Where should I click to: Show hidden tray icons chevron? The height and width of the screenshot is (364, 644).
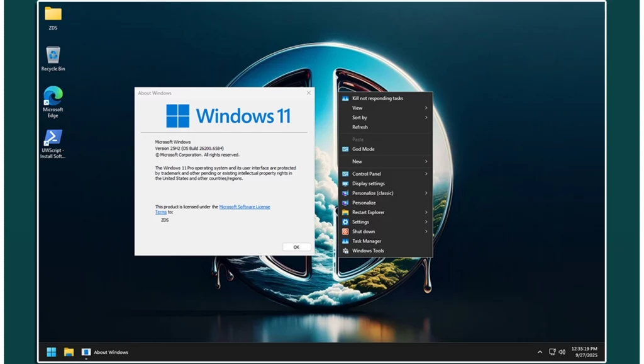tap(540, 352)
